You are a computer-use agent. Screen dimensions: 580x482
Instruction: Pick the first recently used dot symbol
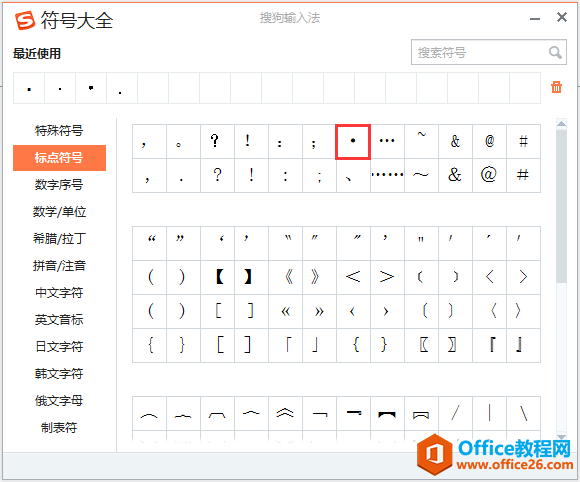point(29,88)
